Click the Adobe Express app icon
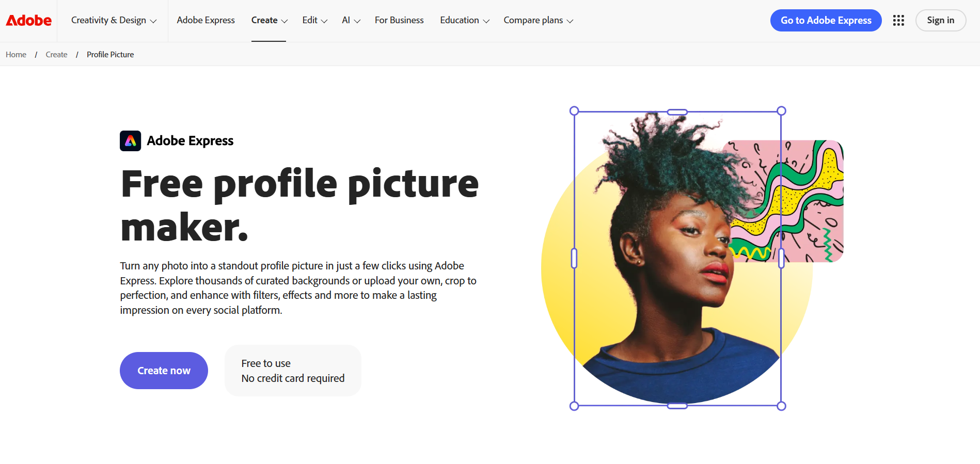This screenshot has width=980, height=464. tap(130, 141)
